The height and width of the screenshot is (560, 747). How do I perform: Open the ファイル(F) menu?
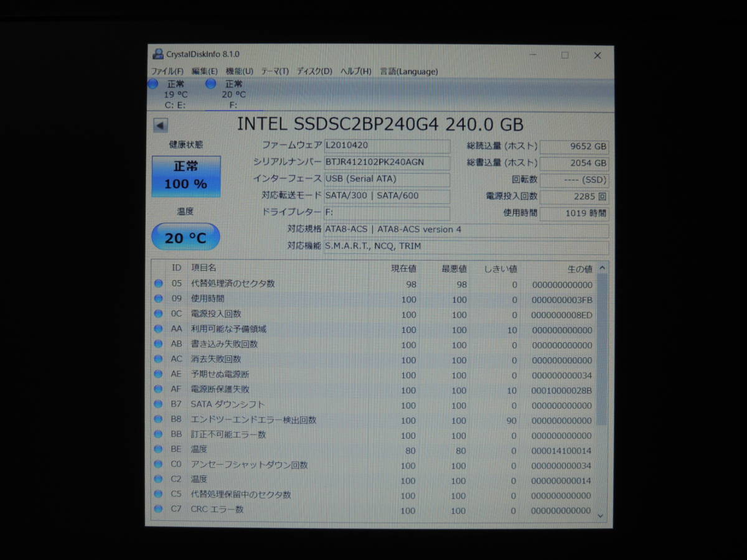pos(167,71)
